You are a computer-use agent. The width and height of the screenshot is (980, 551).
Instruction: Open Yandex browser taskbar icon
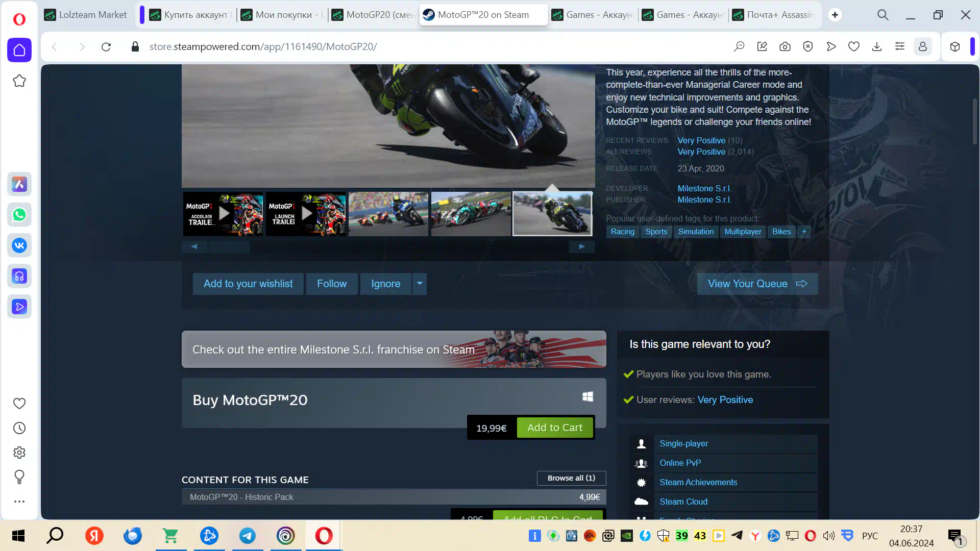(x=94, y=536)
